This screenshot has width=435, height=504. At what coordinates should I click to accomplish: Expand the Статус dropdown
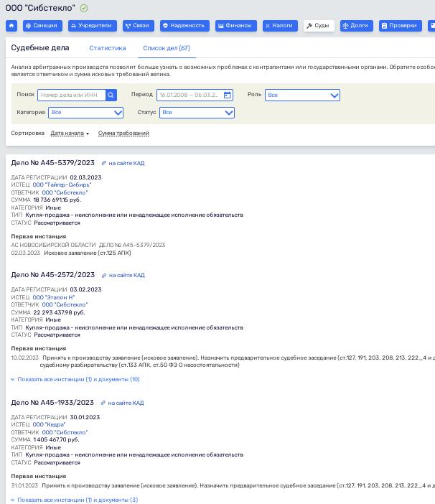tap(197, 113)
